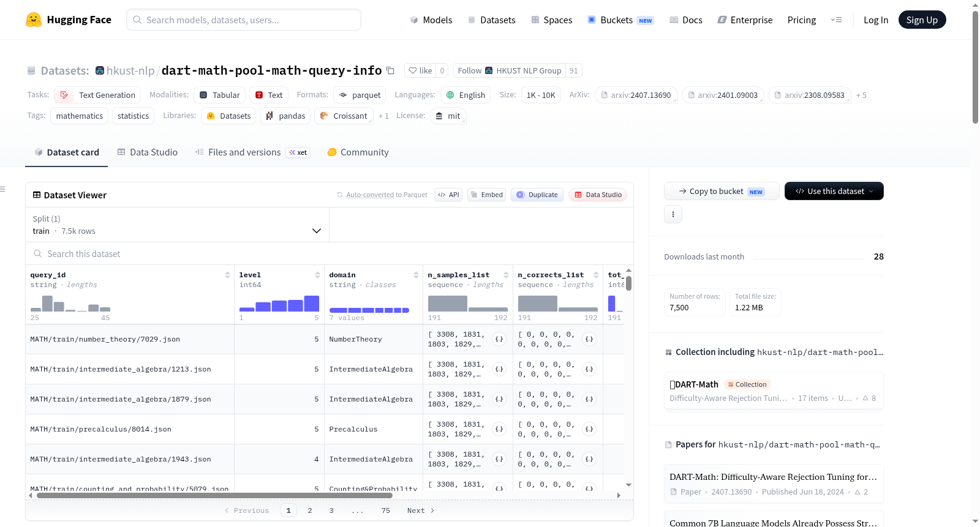Select the Croissant library tag

click(344, 116)
